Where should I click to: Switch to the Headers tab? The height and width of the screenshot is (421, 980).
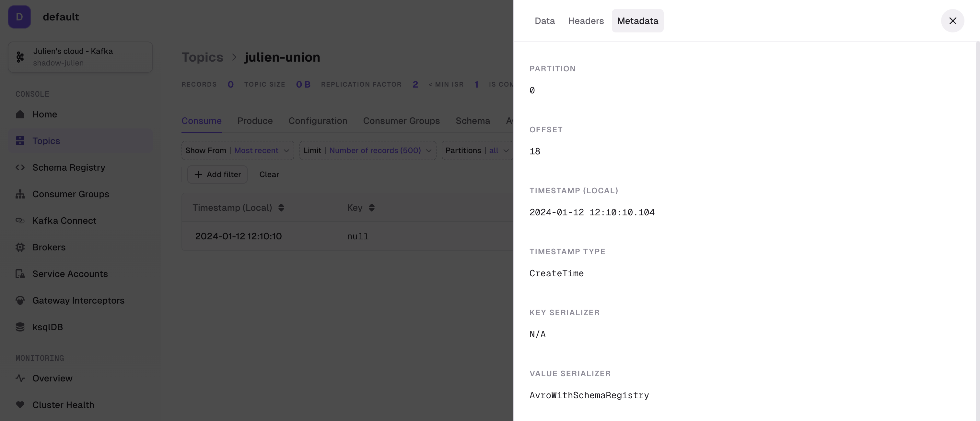586,21
